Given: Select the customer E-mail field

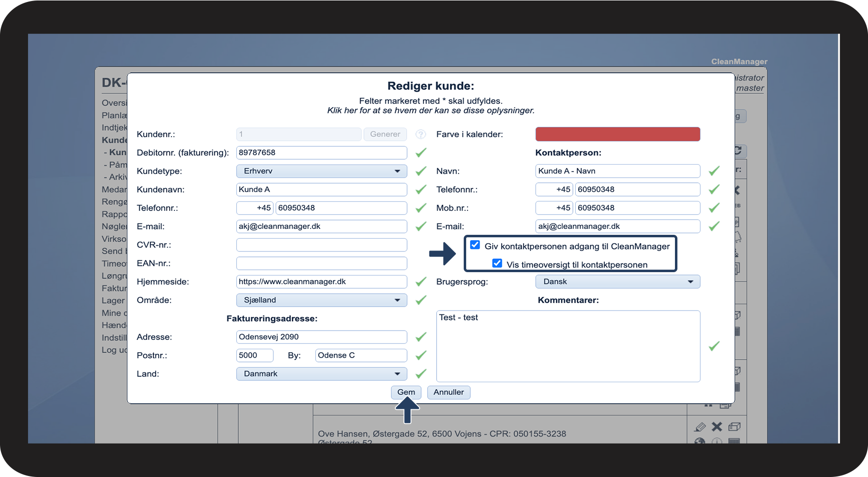Looking at the screenshot, I should click(322, 226).
